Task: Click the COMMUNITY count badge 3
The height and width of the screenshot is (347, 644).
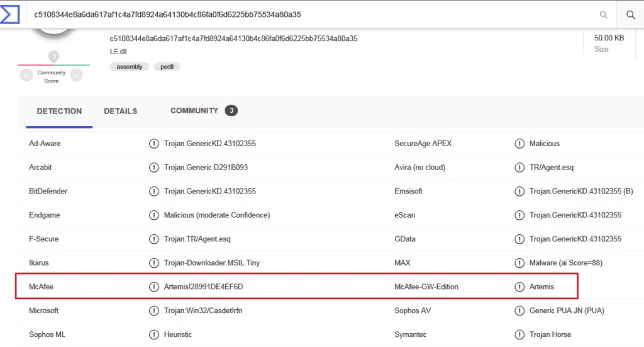Action: pyautogui.click(x=231, y=110)
